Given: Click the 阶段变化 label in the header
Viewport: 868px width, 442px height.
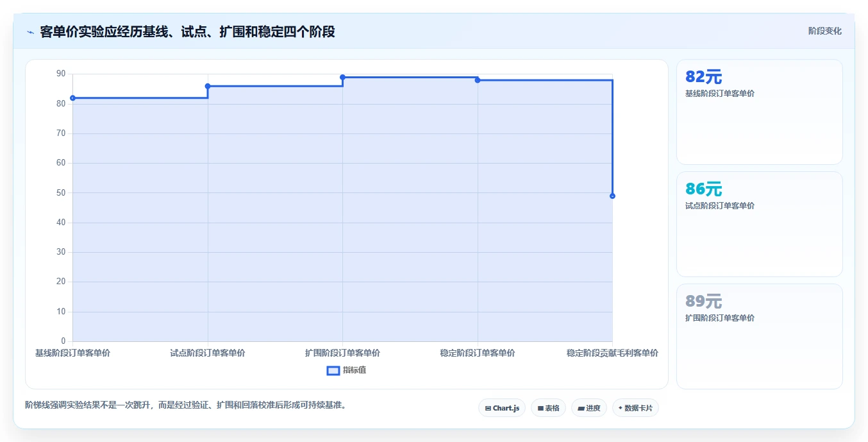Looking at the screenshot, I should [824, 31].
